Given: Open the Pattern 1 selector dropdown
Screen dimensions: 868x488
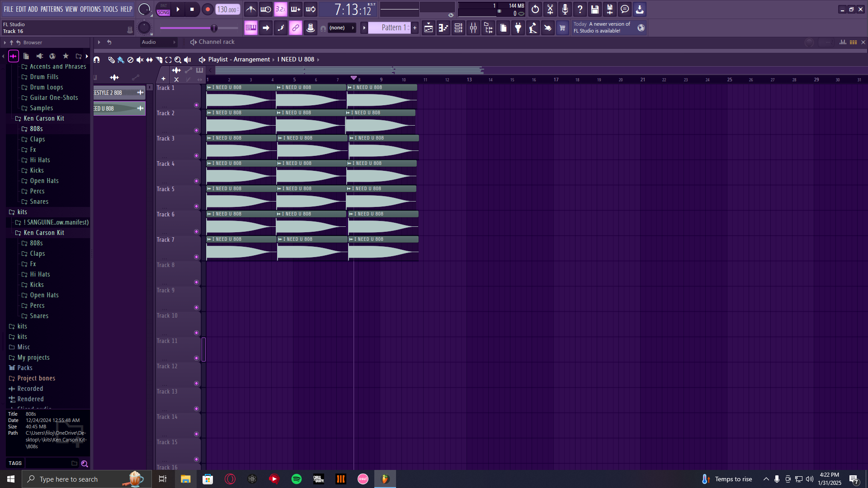Looking at the screenshot, I should 390,28.
